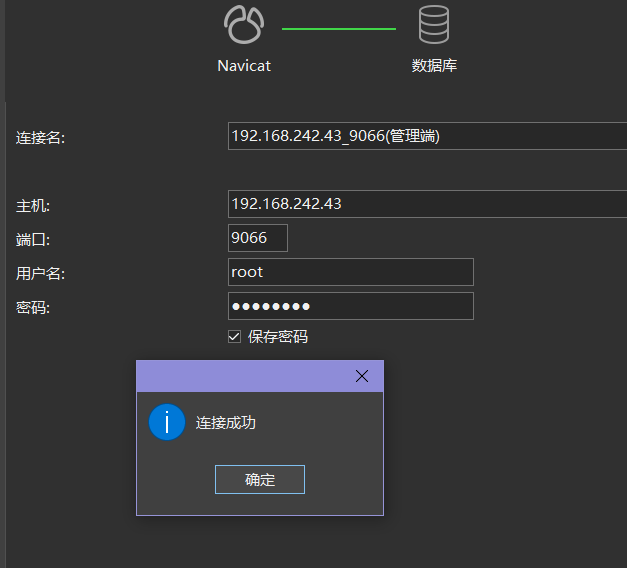Click the database cylinder icon
627x568 pixels.
[x=434, y=24]
